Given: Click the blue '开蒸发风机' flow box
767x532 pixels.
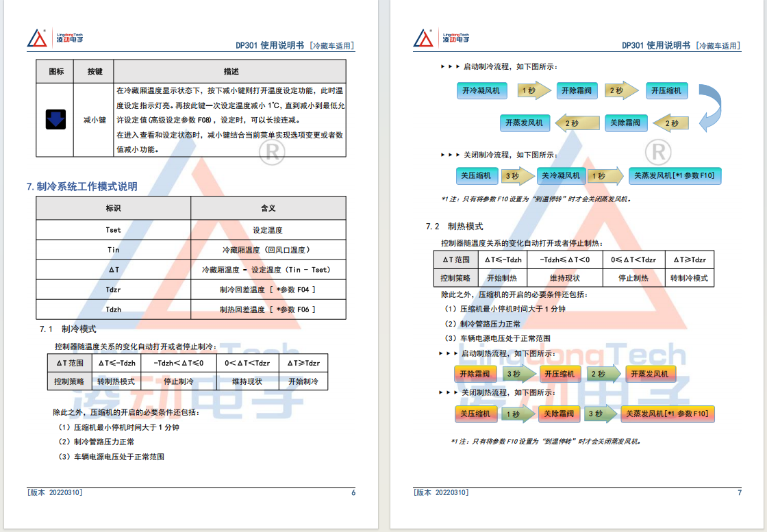Looking at the screenshot, I should (x=525, y=123).
